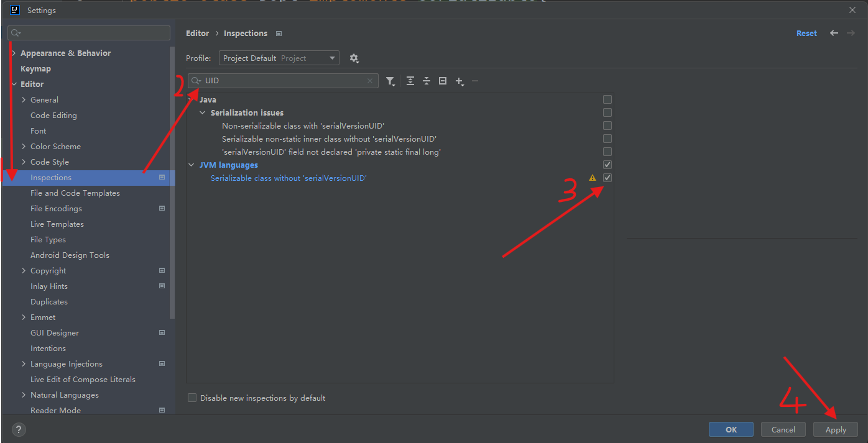This screenshot has height=443, width=868.
Task: Click the Apply button
Action: 835,429
